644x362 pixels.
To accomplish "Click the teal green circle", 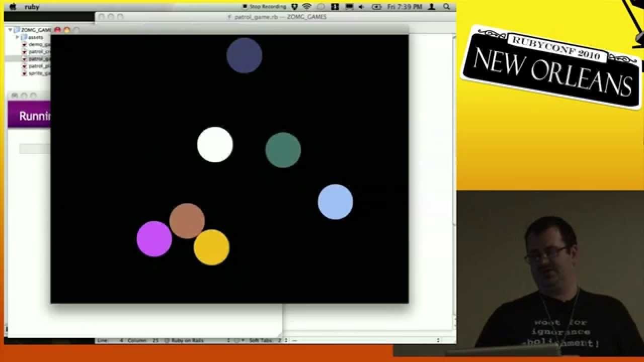I will 283,150.
